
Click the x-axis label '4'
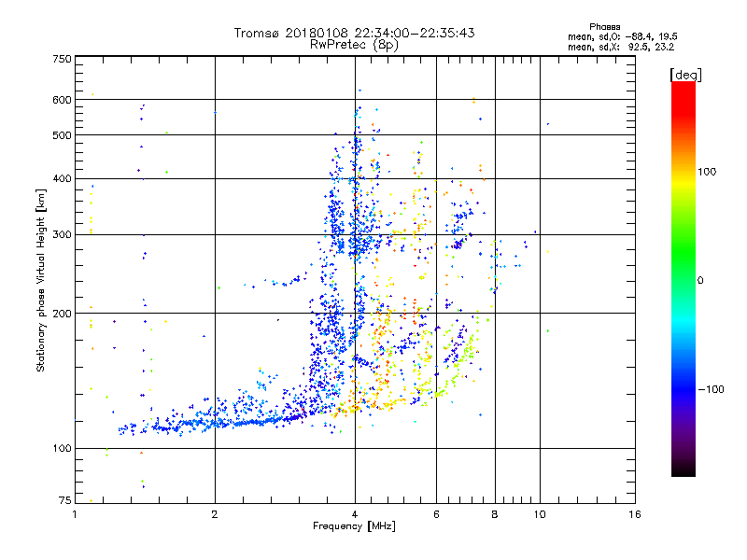(355, 514)
